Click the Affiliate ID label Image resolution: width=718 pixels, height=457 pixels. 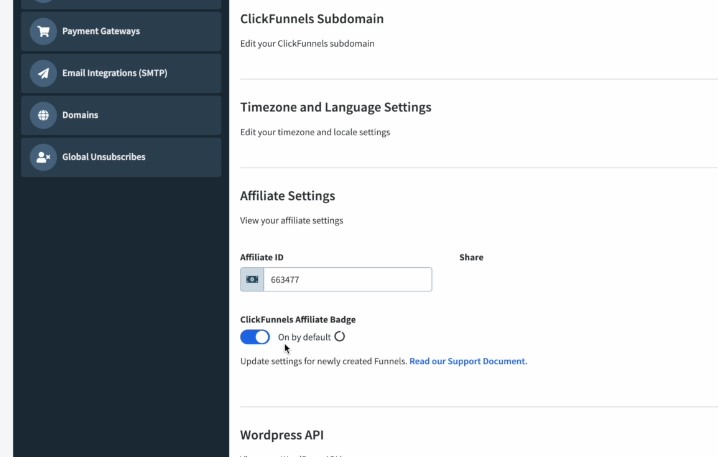261,257
